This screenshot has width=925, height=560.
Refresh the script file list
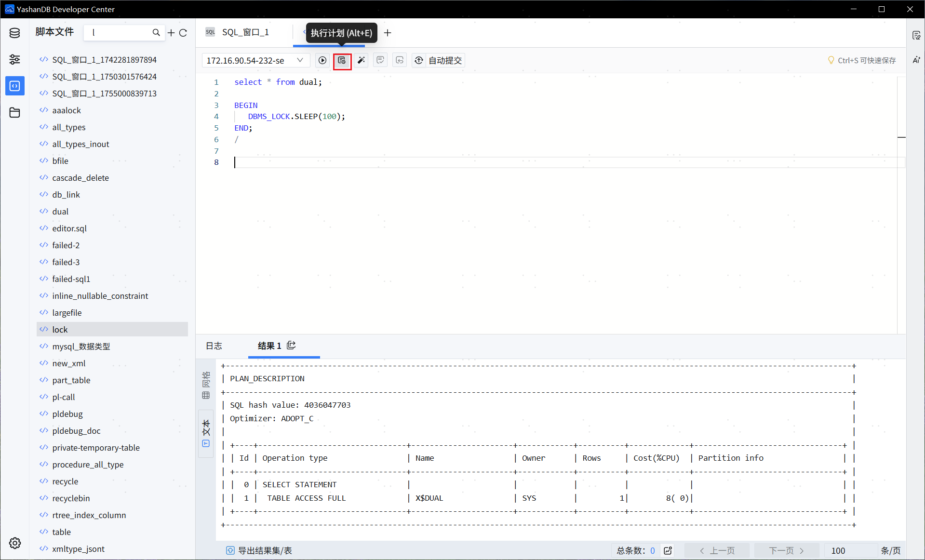click(x=183, y=33)
